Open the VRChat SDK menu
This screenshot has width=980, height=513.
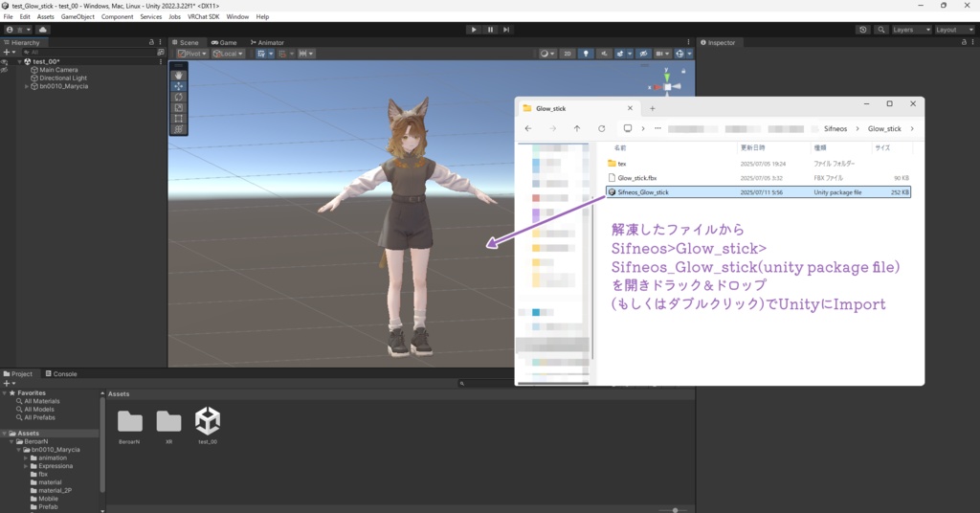click(x=203, y=17)
